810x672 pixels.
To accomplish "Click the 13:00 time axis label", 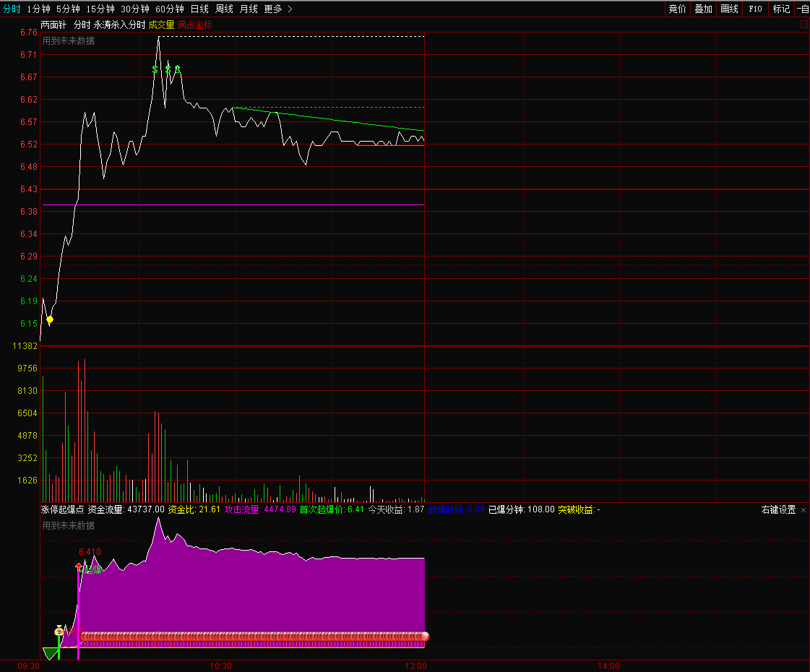I will 416,666.
